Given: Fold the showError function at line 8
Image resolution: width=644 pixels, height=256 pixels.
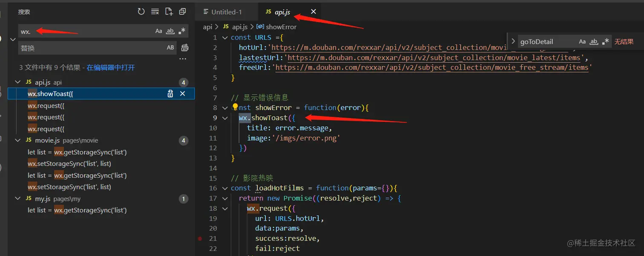Looking at the screenshot, I should 225,108.
